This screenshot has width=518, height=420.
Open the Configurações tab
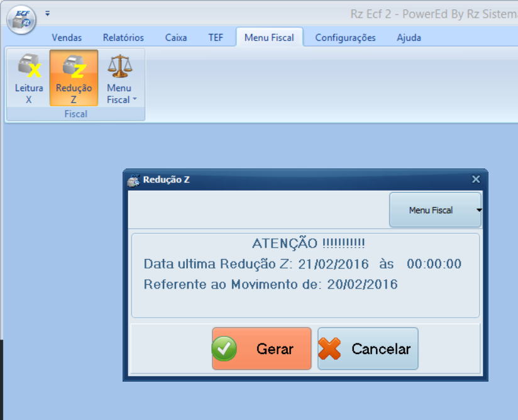click(x=345, y=38)
